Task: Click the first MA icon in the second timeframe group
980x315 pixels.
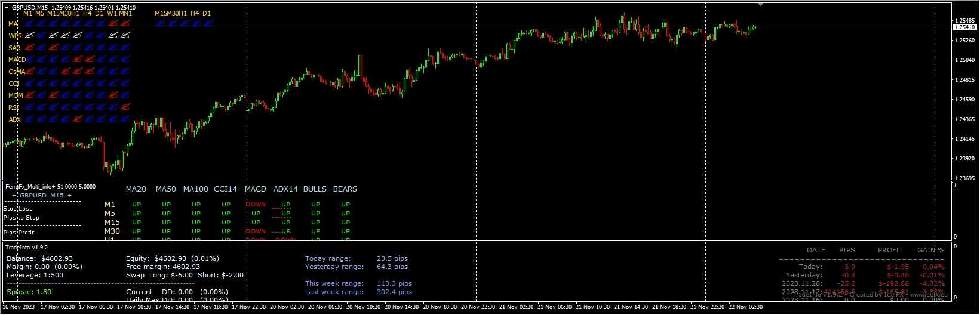Action: pyautogui.click(x=161, y=23)
